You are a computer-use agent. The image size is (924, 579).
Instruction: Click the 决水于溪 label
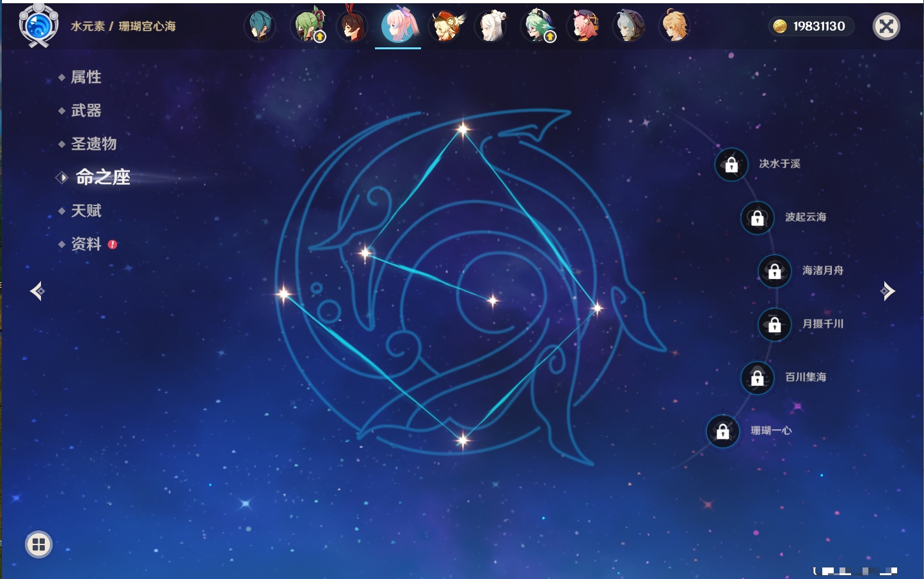[x=779, y=164]
